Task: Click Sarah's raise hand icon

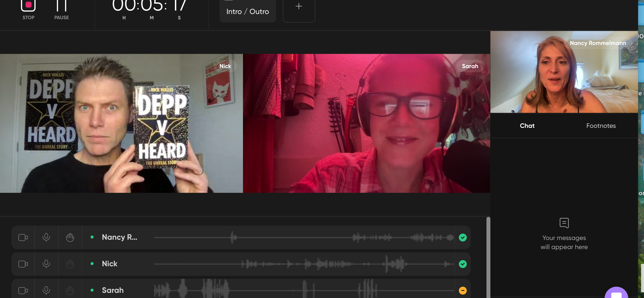Action: [x=70, y=290]
